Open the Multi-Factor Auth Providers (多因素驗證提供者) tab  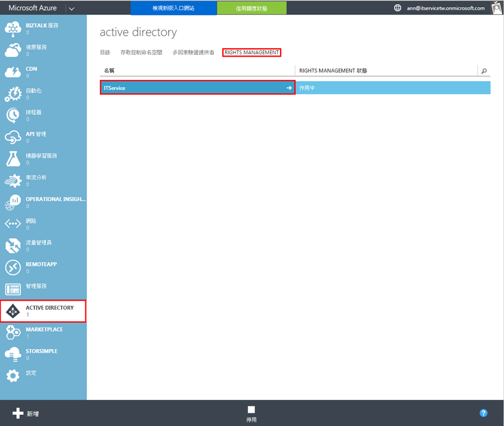coord(194,52)
